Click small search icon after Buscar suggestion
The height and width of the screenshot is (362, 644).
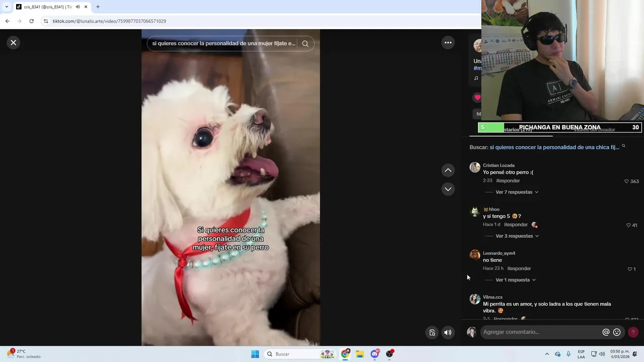click(623, 146)
